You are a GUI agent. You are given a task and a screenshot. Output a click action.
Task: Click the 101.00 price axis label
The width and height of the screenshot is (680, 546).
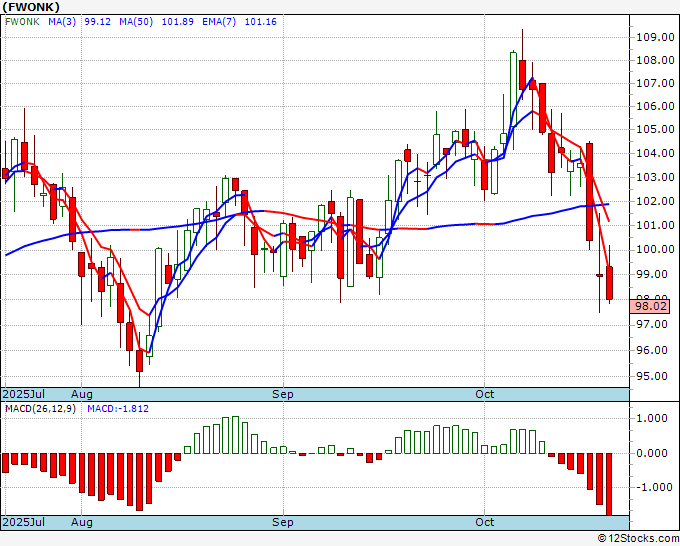click(655, 225)
